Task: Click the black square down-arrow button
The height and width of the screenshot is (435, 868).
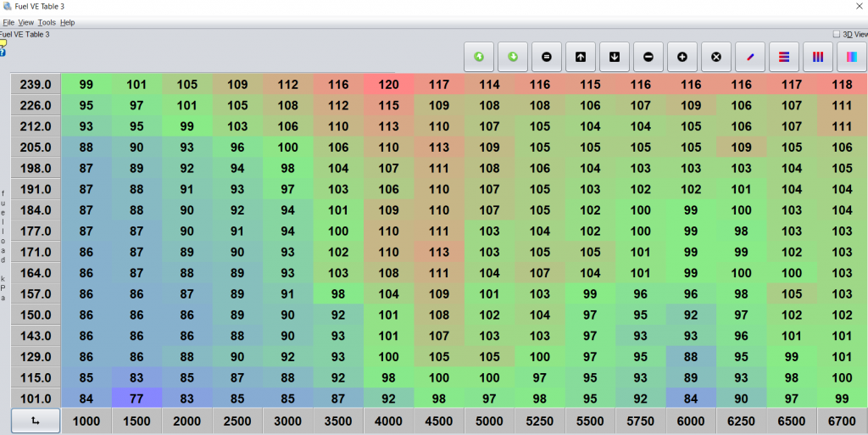Action: pyautogui.click(x=615, y=57)
